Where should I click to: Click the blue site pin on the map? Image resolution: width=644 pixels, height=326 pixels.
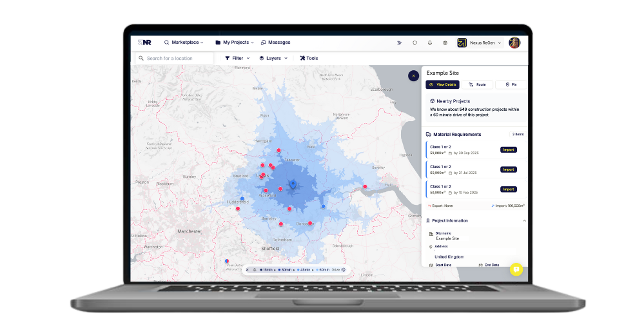(x=293, y=184)
